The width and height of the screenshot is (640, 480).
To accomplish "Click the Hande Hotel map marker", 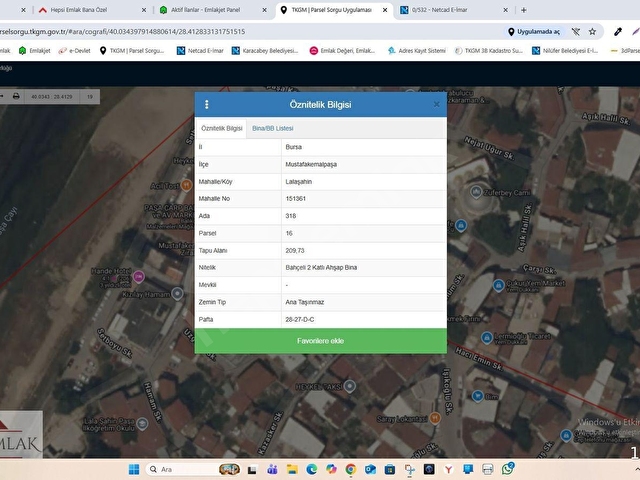I will [x=139, y=277].
